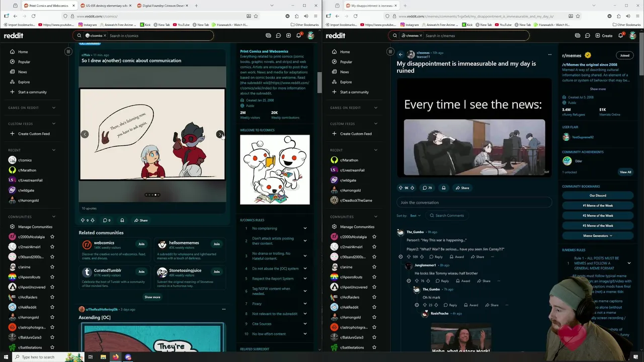Screen dimensions: 644x362
Task: Click Windows Start button
Action: click(x=5, y=357)
